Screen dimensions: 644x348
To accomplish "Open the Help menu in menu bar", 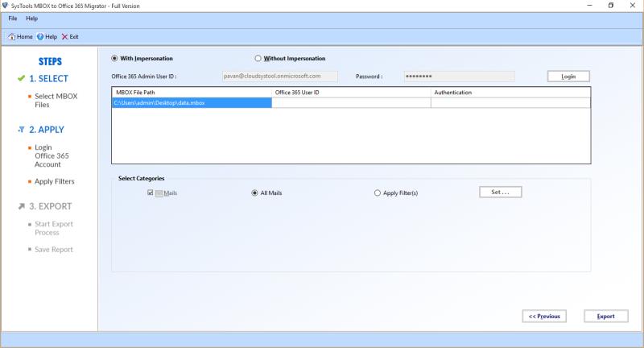I will point(31,19).
